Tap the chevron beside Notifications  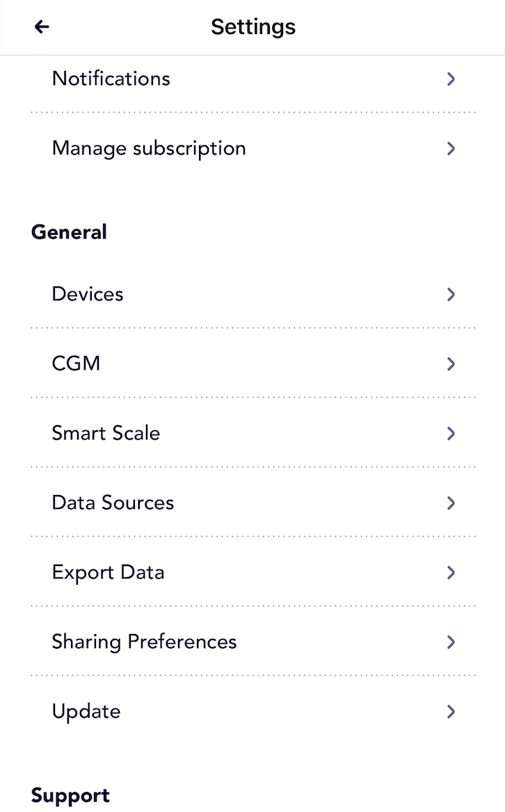(x=451, y=79)
